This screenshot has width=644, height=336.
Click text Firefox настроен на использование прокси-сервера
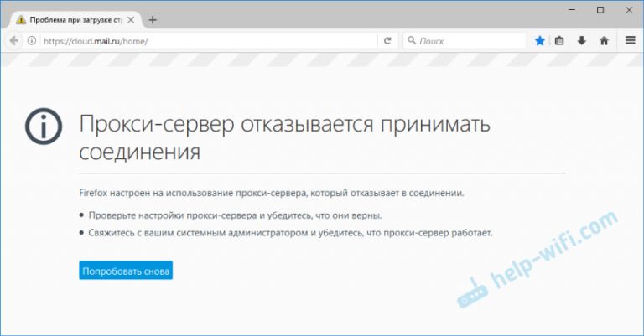[272, 193]
